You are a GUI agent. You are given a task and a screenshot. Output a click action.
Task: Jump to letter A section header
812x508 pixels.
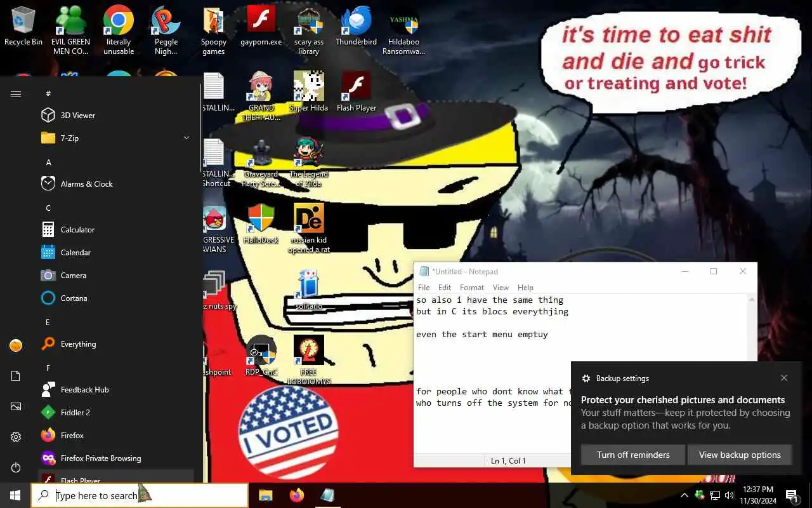coord(48,162)
